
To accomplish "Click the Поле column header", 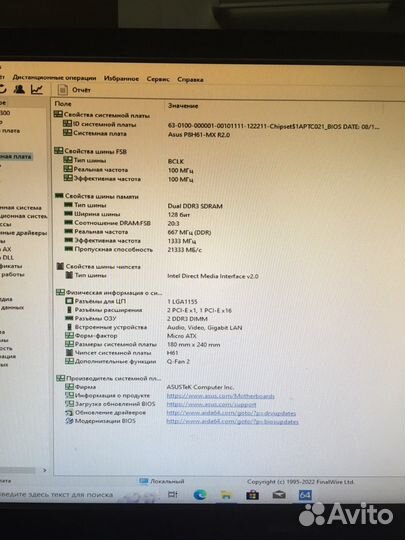I will coord(63,103).
